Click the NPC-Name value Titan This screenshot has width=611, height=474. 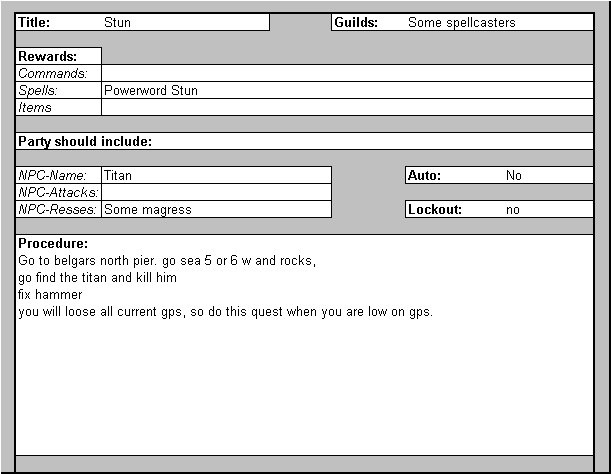216,175
